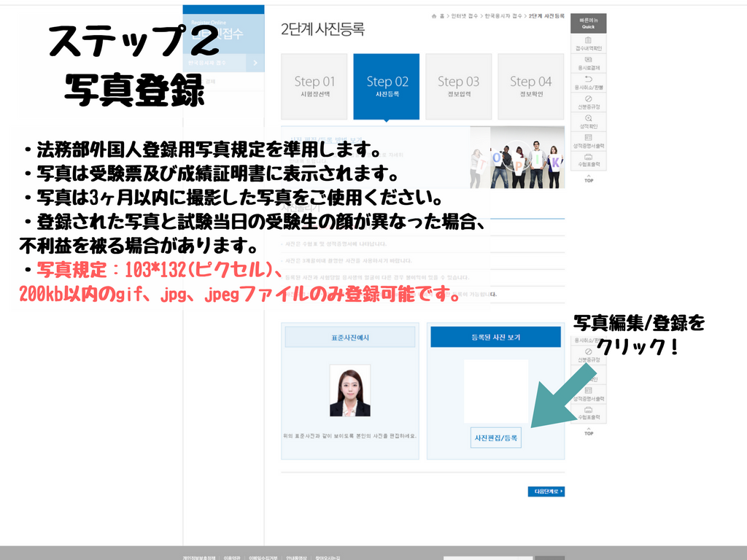Open 인터넷 접수 breadcrumb link
This screenshot has width=747, height=560.
465,16
